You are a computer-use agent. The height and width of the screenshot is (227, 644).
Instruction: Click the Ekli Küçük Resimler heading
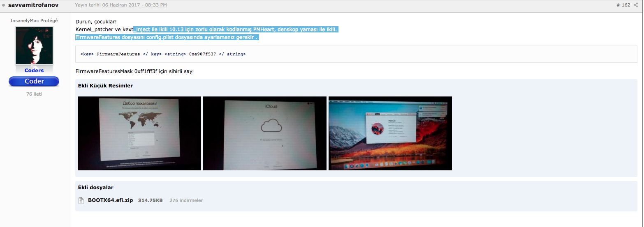(x=105, y=86)
